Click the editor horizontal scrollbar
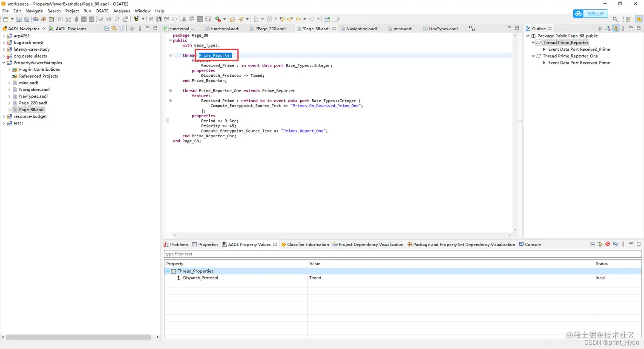 pyautogui.click(x=342, y=235)
